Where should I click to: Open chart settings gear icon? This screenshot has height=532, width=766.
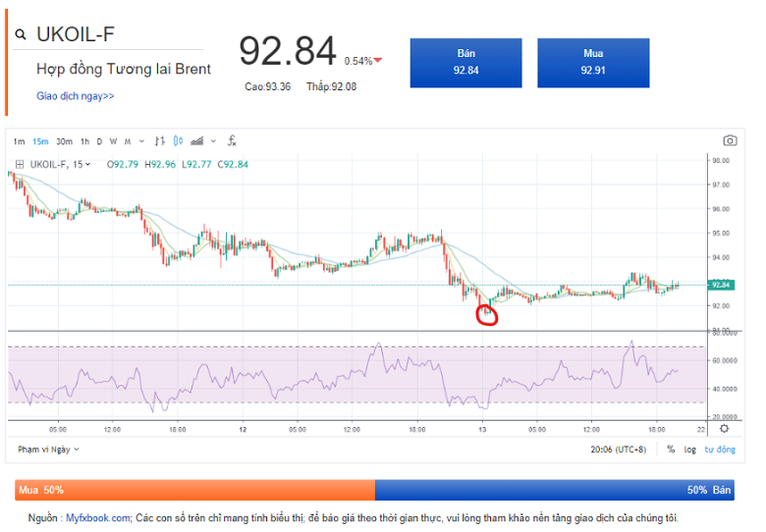coord(724,428)
